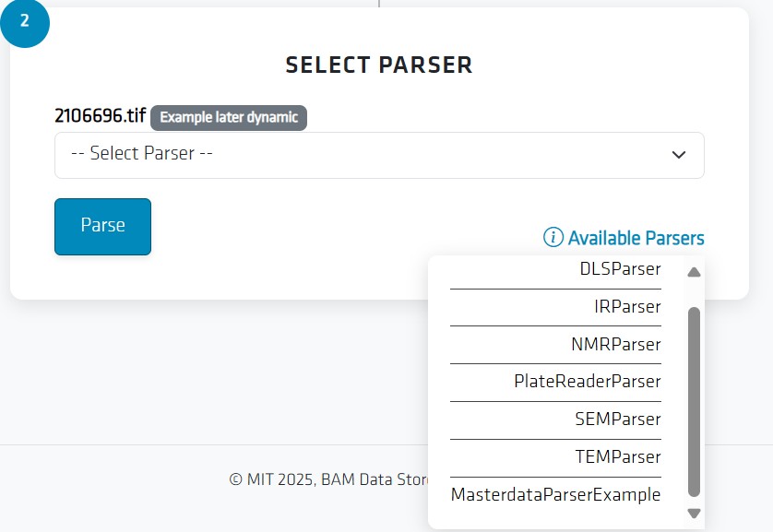Image resolution: width=773 pixels, height=532 pixels.
Task: Choose IRParser in the parser list
Action: [x=627, y=307]
